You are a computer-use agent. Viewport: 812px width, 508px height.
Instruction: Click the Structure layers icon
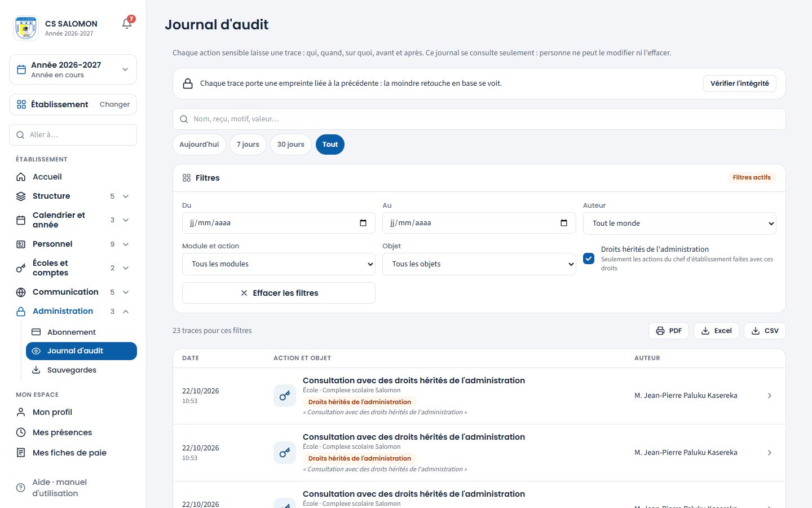tap(21, 196)
